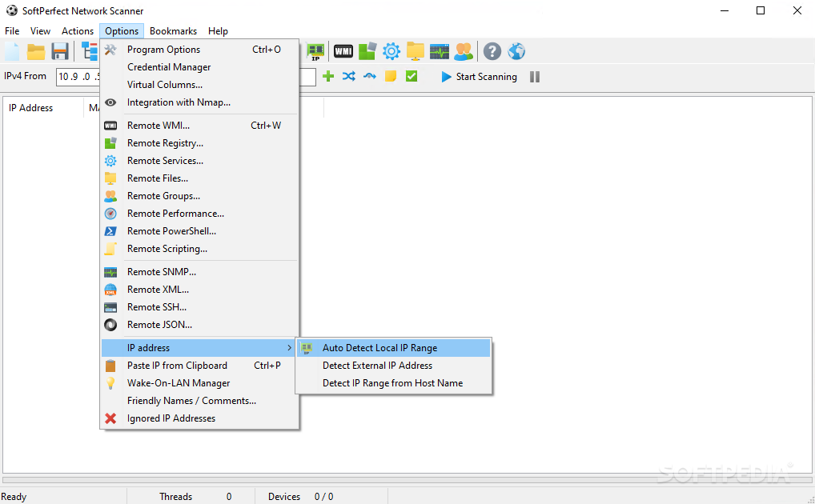Open the Help menu
The height and width of the screenshot is (504, 815).
click(218, 31)
